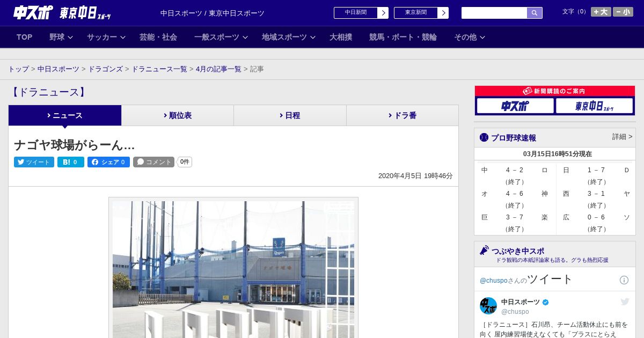Image resolution: width=644 pixels, height=338 pixels.
Task: Open the 大相撲 menu item
Action: click(341, 37)
